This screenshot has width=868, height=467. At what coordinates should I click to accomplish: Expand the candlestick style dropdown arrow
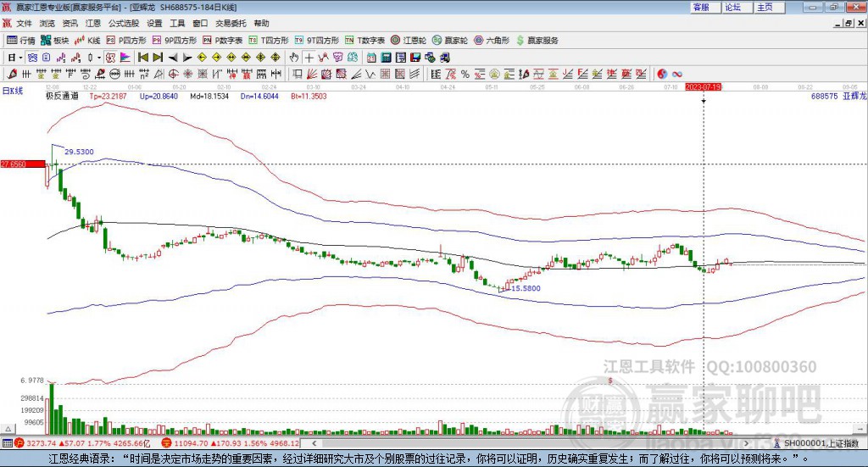tap(99, 57)
